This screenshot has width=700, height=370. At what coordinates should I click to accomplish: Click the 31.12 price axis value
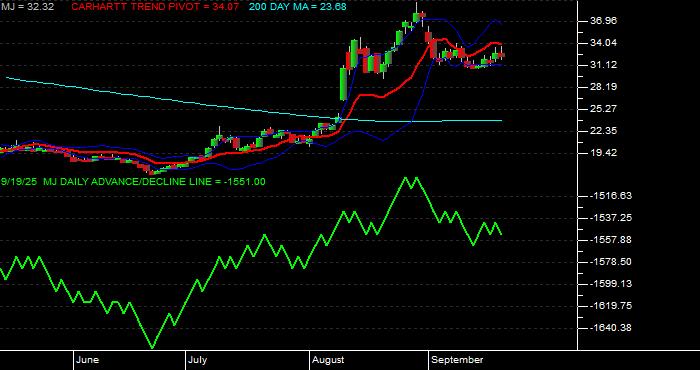point(604,65)
